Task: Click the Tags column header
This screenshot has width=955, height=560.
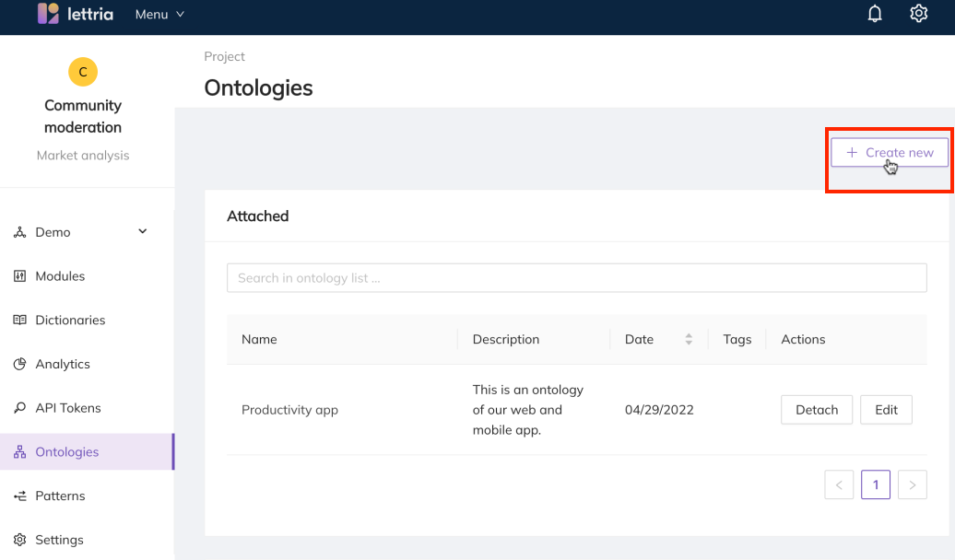Action: tap(737, 340)
